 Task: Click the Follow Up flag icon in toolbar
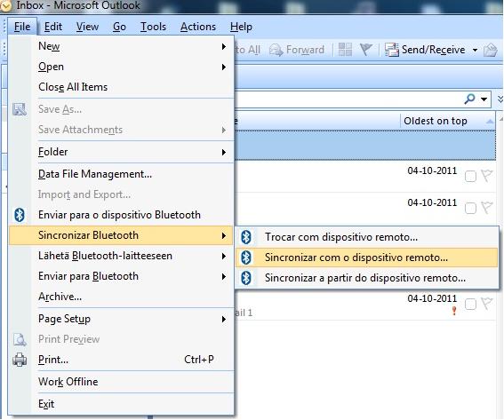(x=366, y=50)
